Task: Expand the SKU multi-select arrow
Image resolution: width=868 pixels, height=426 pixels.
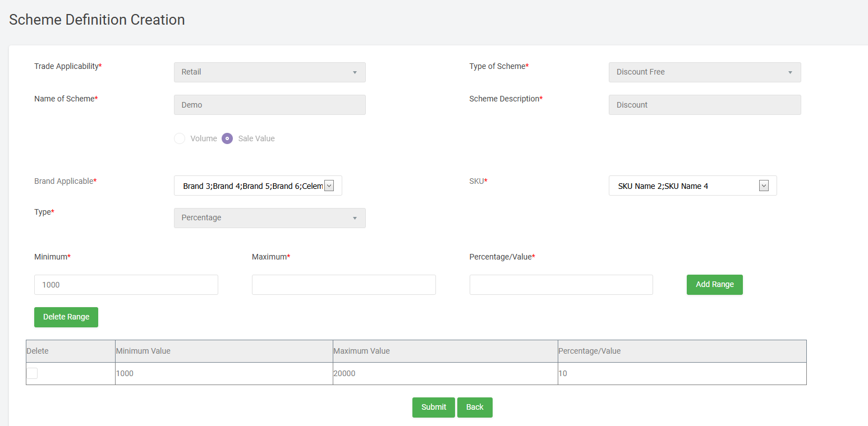Action: (x=764, y=186)
